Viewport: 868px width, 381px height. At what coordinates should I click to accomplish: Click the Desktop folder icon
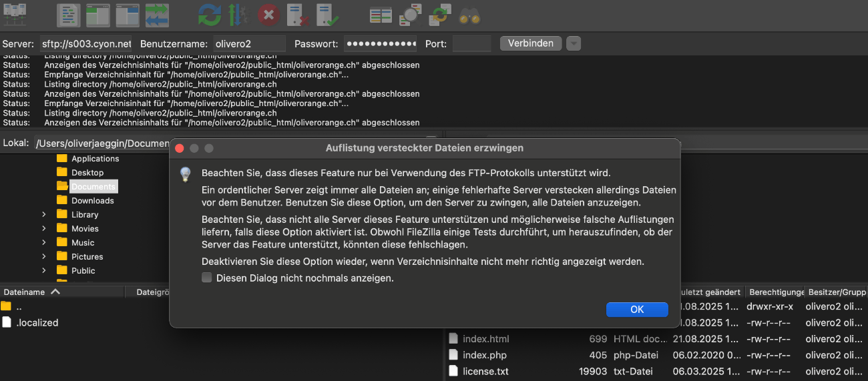tap(62, 172)
